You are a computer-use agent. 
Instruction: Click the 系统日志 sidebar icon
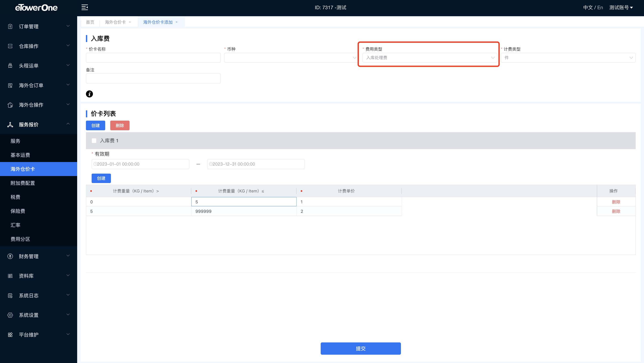pos(10,296)
